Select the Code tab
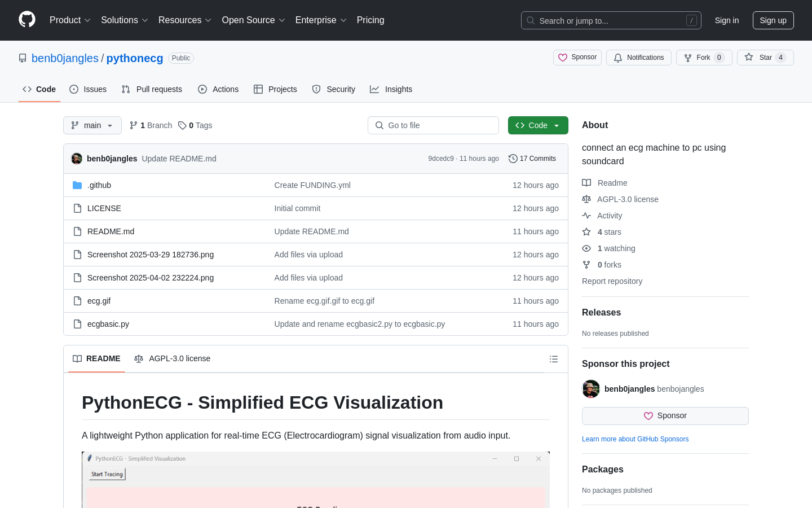Image resolution: width=812 pixels, height=508 pixels. tap(39, 89)
